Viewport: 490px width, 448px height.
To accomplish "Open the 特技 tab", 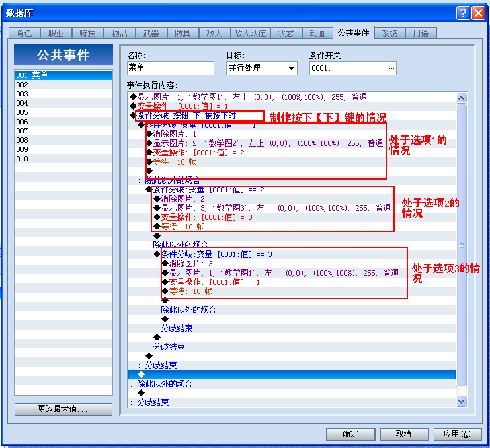I will pos(88,33).
